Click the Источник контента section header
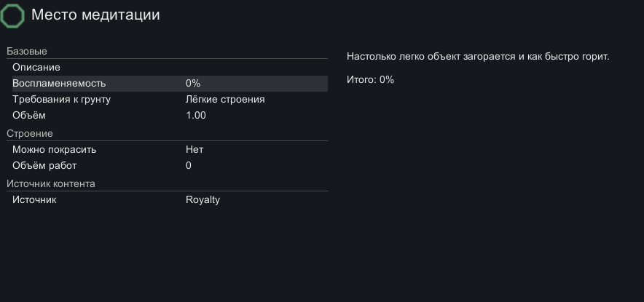Screen dimensions: 644x302 [51, 184]
